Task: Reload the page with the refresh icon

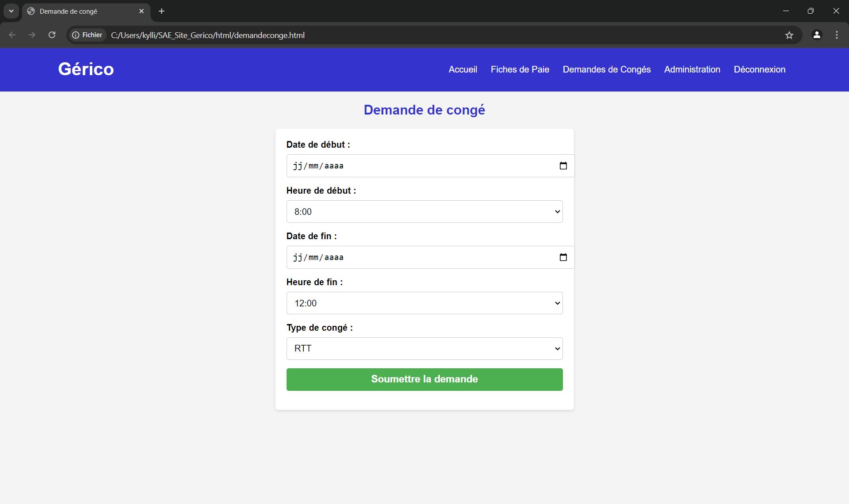Action: click(52, 35)
